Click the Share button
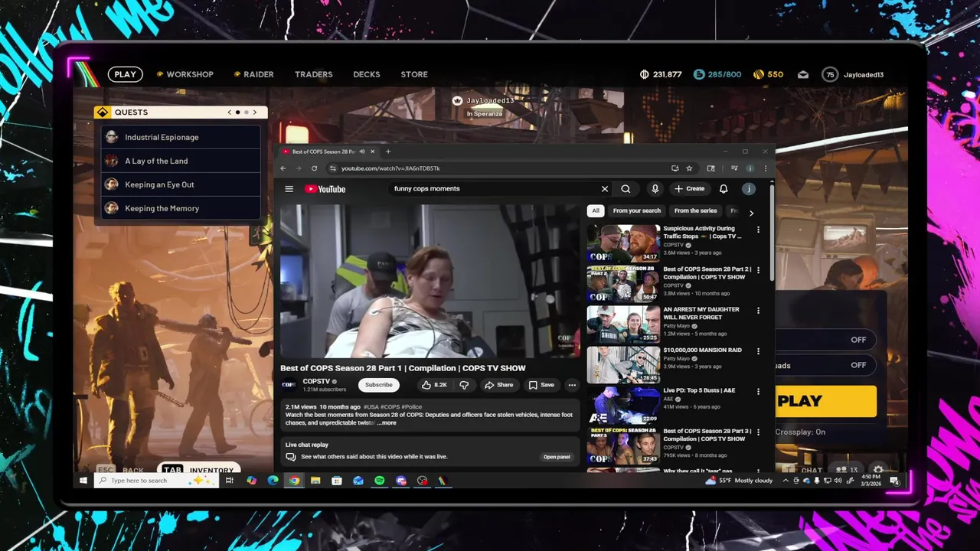The width and height of the screenshot is (980, 551). (499, 385)
